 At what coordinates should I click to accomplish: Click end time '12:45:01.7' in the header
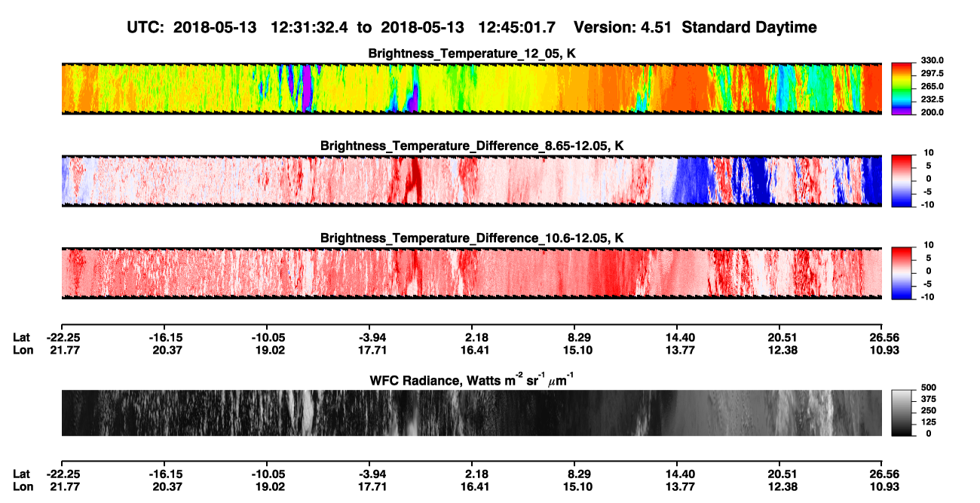coord(516,27)
